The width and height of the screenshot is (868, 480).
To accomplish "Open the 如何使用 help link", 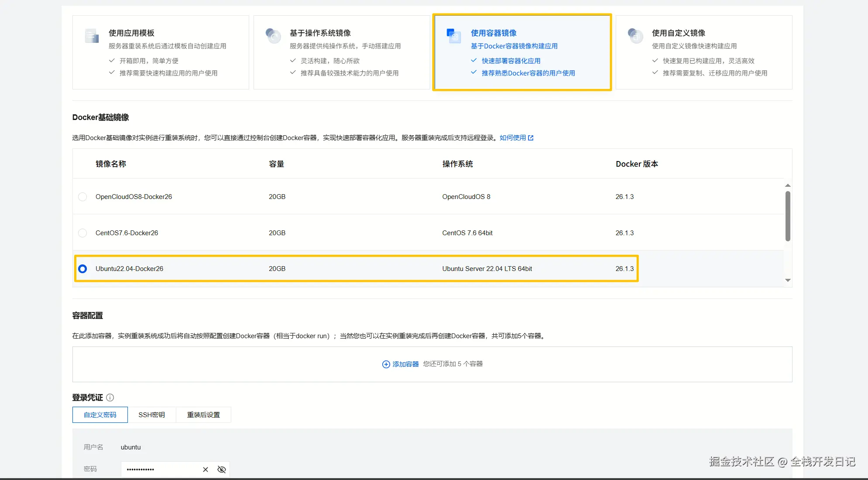I will click(512, 138).
